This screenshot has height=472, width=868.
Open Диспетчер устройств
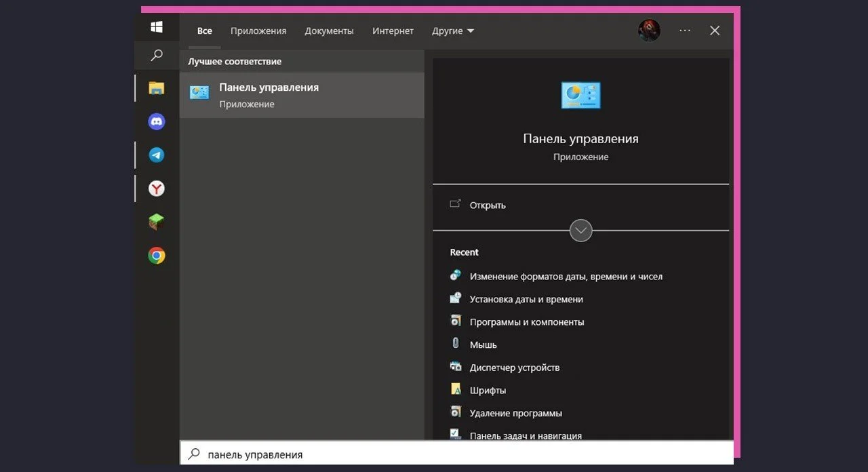[515, 368]
